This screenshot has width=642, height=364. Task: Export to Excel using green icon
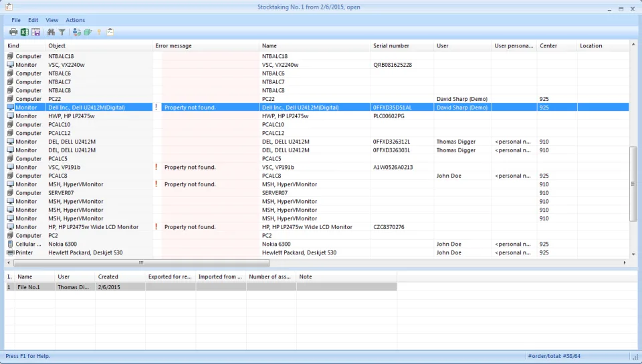(25, 32)
